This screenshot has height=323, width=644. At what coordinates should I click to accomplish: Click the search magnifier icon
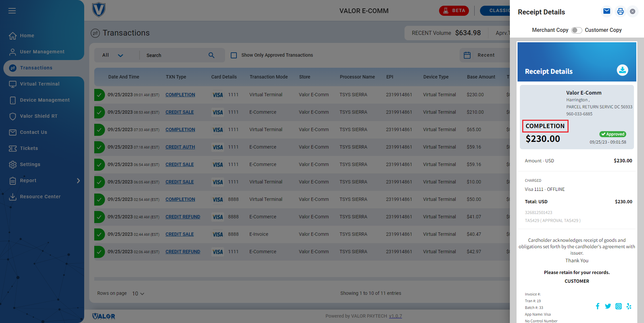click(x=211, y=55)
